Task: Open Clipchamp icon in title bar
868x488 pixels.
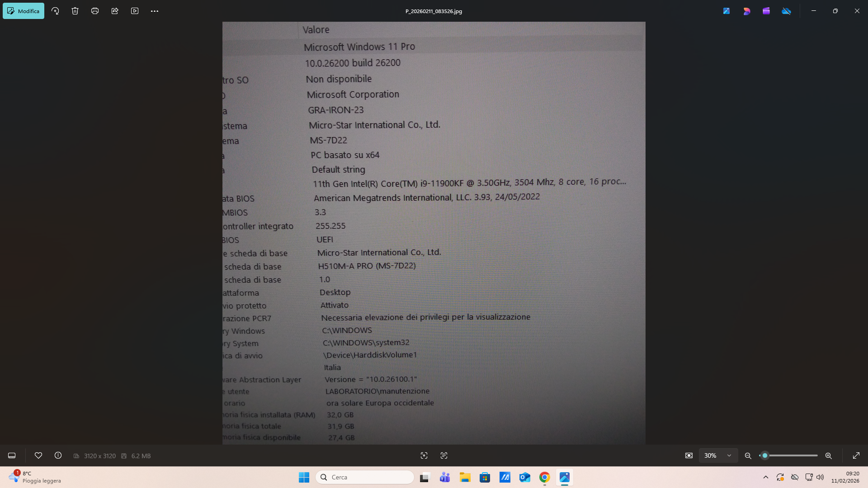Action: click(x=766, y=11)
